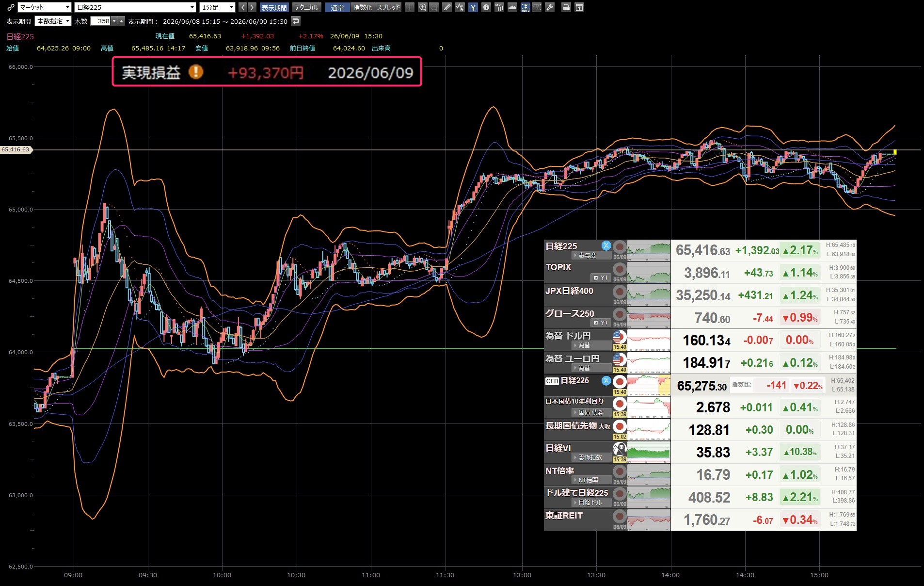Toggle the スプレッド spread mode

tap(388, 7)
